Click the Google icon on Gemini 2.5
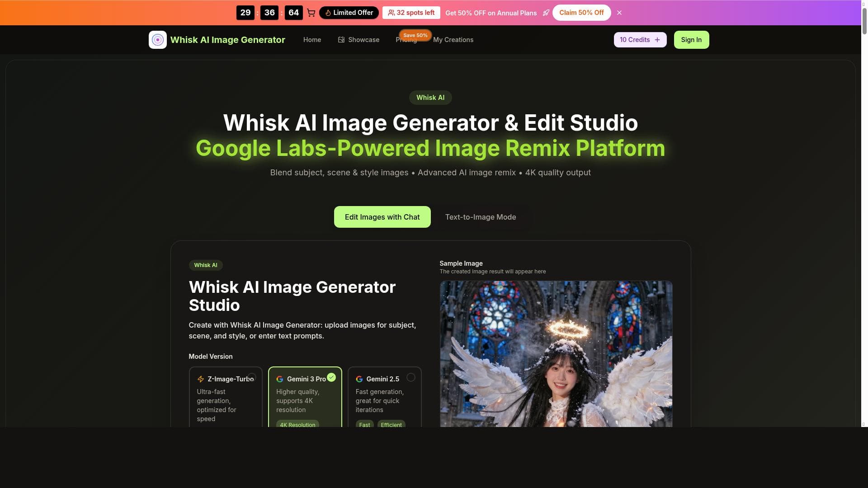This screenshot has width=868, height=488. point(359,379)
